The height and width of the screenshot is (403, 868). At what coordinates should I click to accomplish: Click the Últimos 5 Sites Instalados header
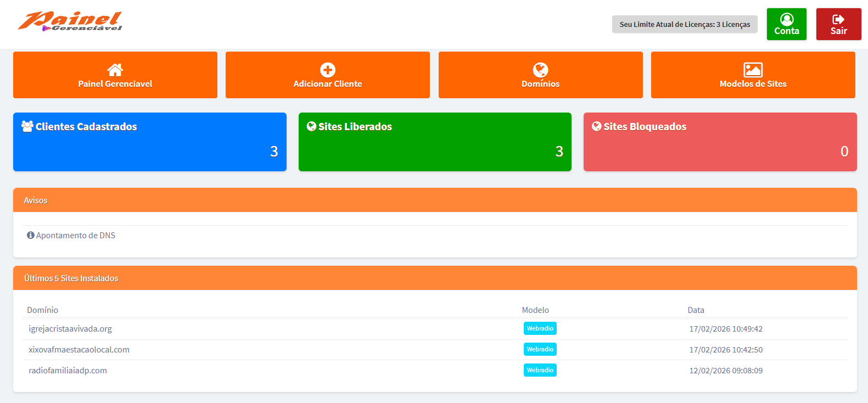(435, 278)
